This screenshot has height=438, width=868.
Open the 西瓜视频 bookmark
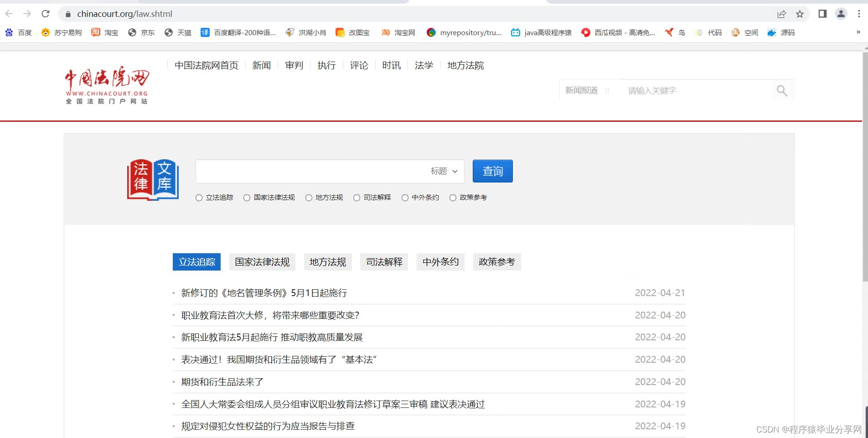(618, 32)
